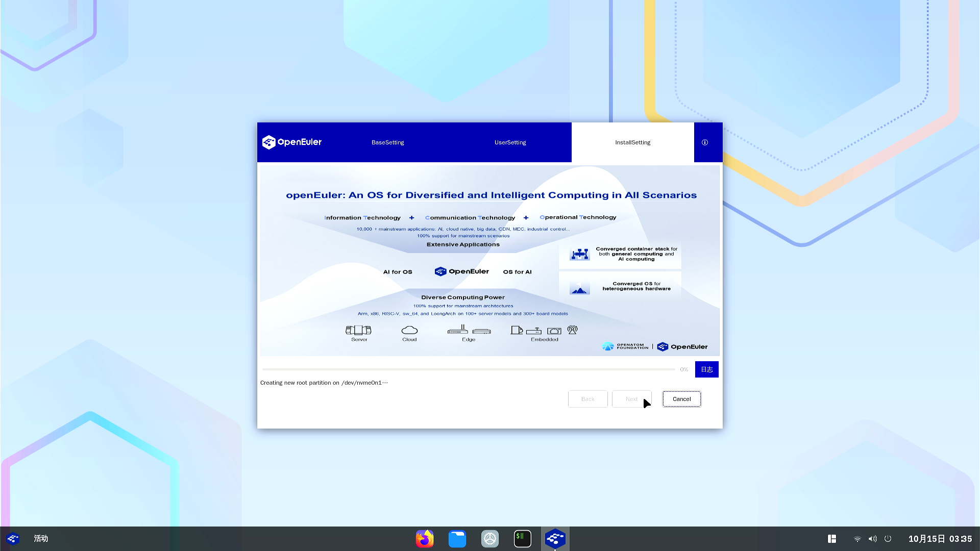The image size is (980, 551).
Task: Click the Wi-Fi network status icon
Action: 857,539
